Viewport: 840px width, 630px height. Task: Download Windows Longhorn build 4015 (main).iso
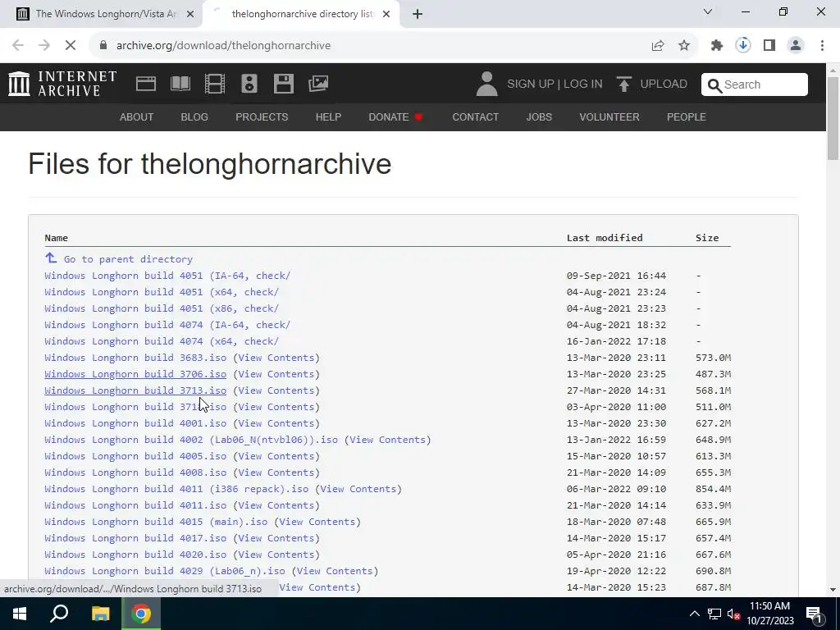(155, 522)
